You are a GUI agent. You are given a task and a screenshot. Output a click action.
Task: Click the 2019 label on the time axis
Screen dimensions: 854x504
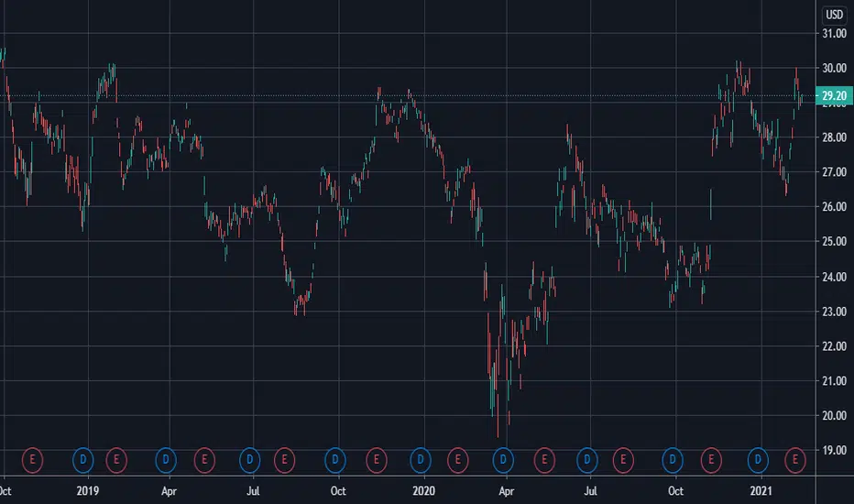click(x=88, y=491)
